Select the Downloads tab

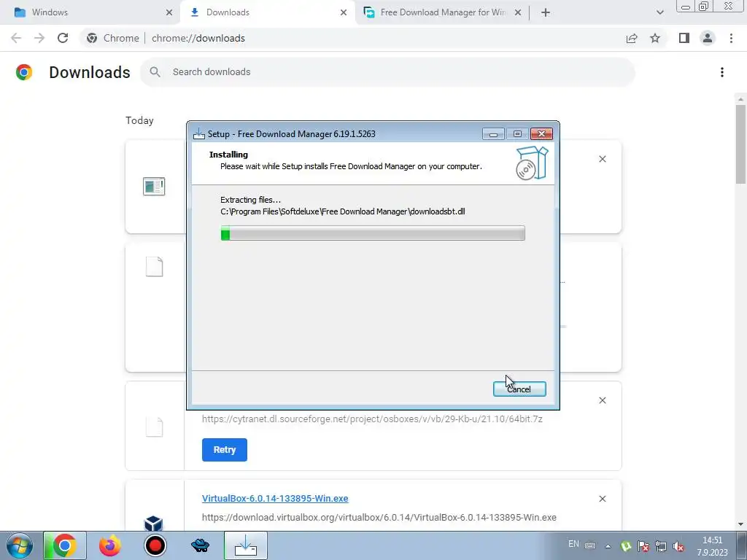point(267,12)
